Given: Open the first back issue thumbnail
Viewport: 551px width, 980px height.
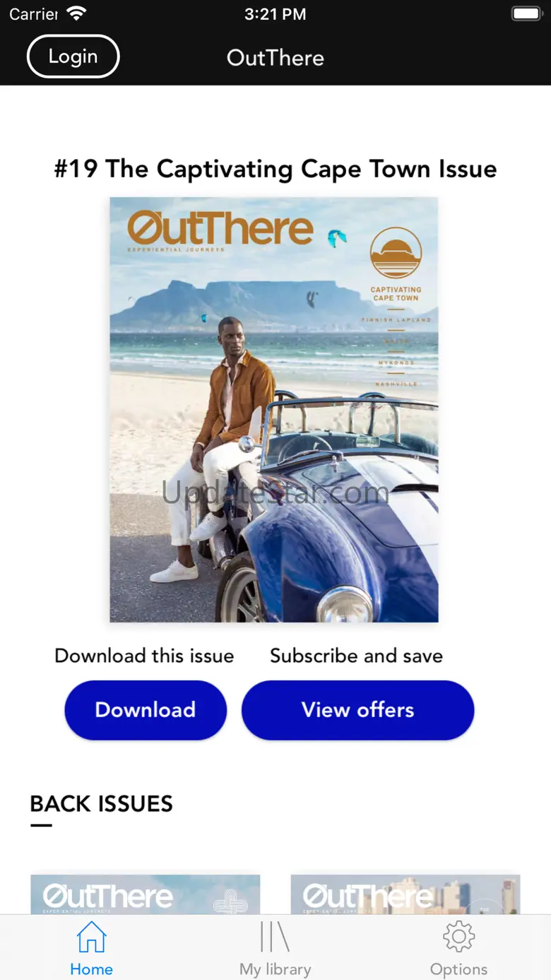Looking at the screenshot, I should [x=146, y=895].
